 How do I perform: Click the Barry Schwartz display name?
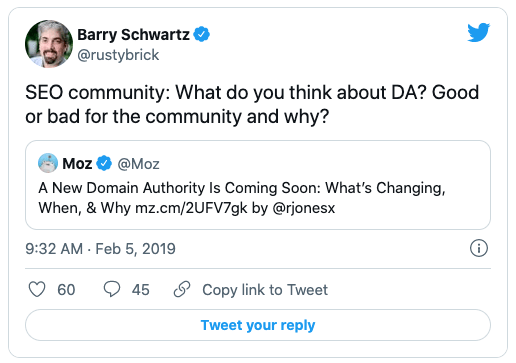tap(133, 35)
